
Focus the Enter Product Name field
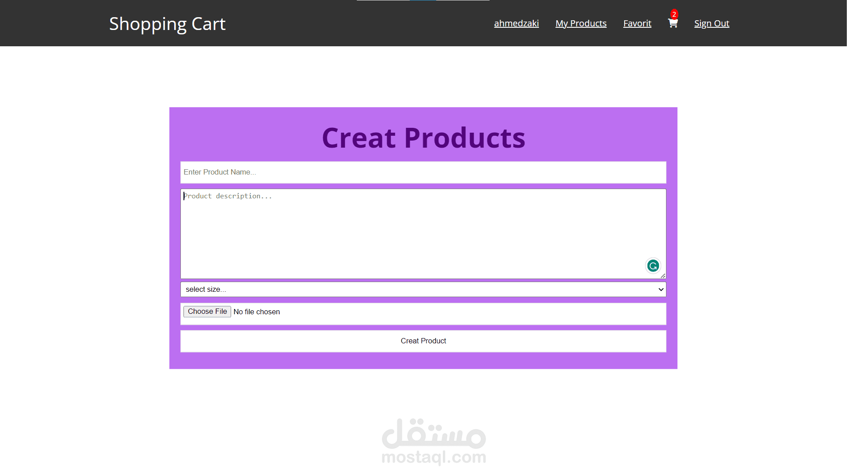coord(423,172)
